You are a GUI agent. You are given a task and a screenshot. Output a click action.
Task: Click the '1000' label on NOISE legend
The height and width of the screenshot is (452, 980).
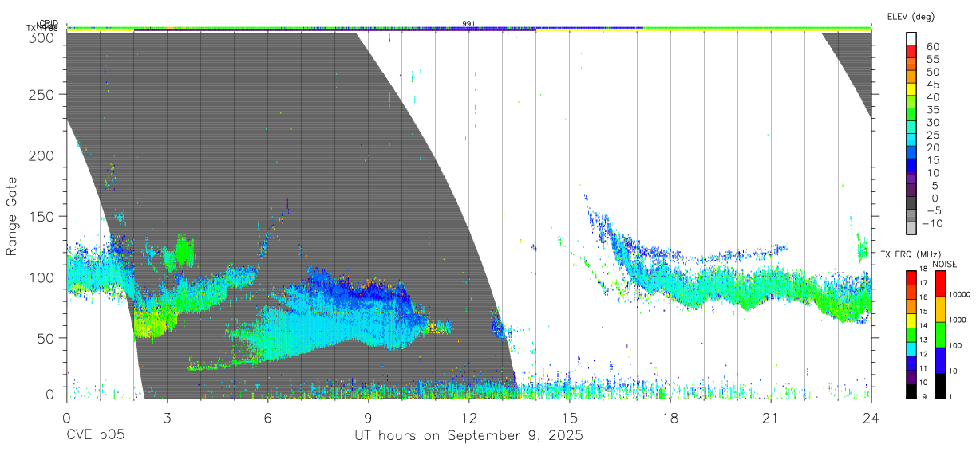958,320
